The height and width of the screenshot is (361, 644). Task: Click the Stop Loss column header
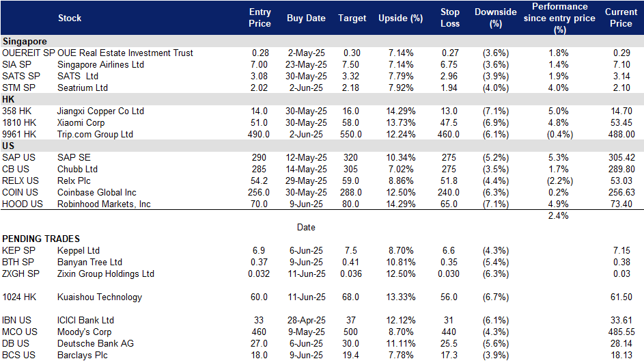tap(450, 18)
